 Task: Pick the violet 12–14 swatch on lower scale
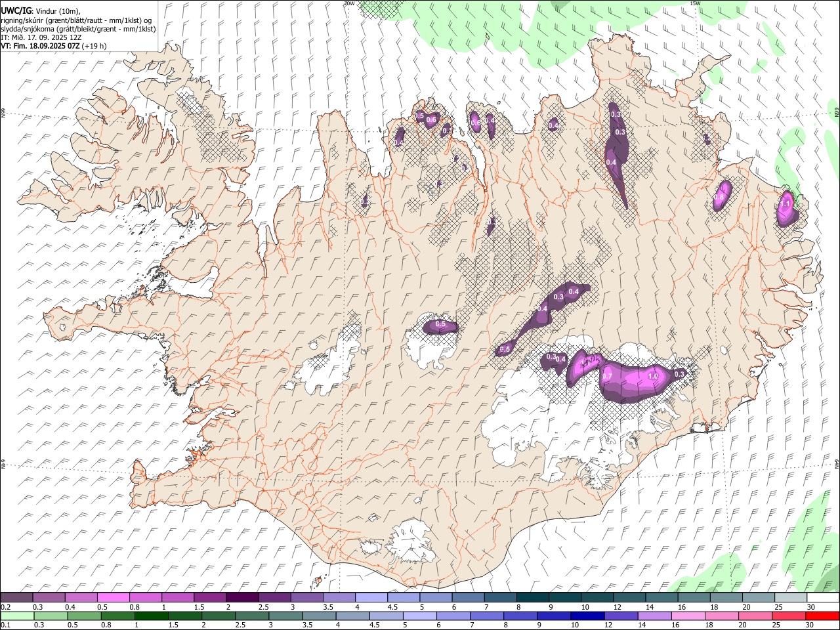(x=621, y=616)
